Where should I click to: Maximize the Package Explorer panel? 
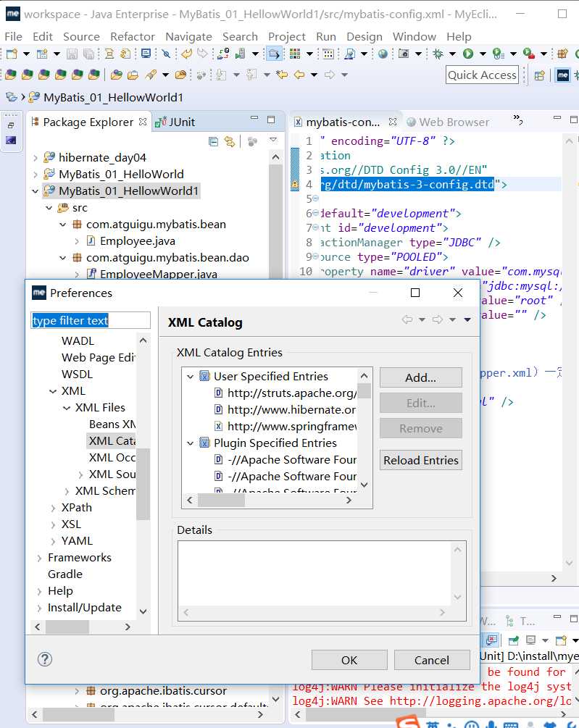point(271,120)
